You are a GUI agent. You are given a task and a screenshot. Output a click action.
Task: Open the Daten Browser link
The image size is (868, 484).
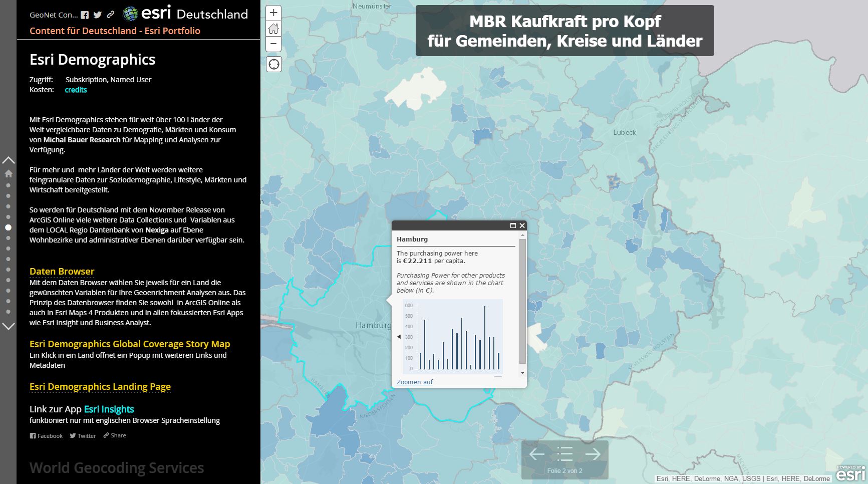click(x=62, y=272)
